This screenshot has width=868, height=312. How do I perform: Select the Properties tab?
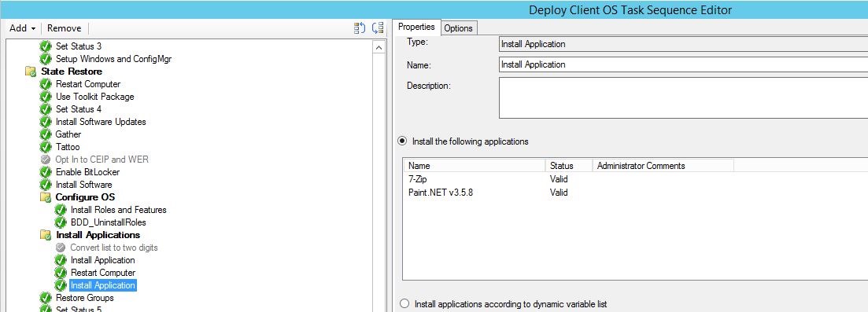[x=416, y=27]
